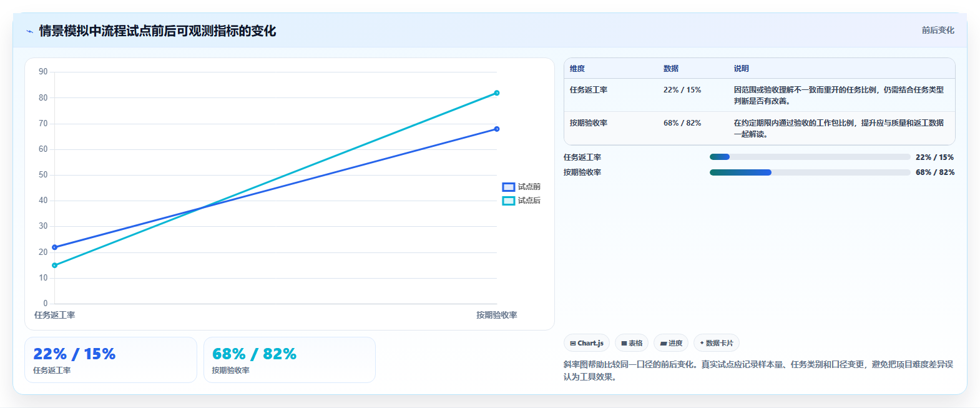980x408 pixels.
Task: Click the 试点后 legend label
Action: pyautogui.click(x=529, y=201)
